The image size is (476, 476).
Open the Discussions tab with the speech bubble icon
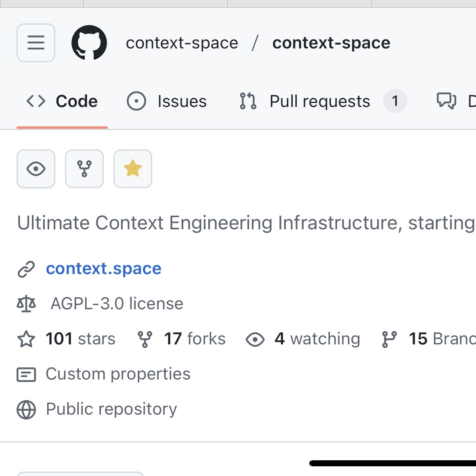coord(455,101)
